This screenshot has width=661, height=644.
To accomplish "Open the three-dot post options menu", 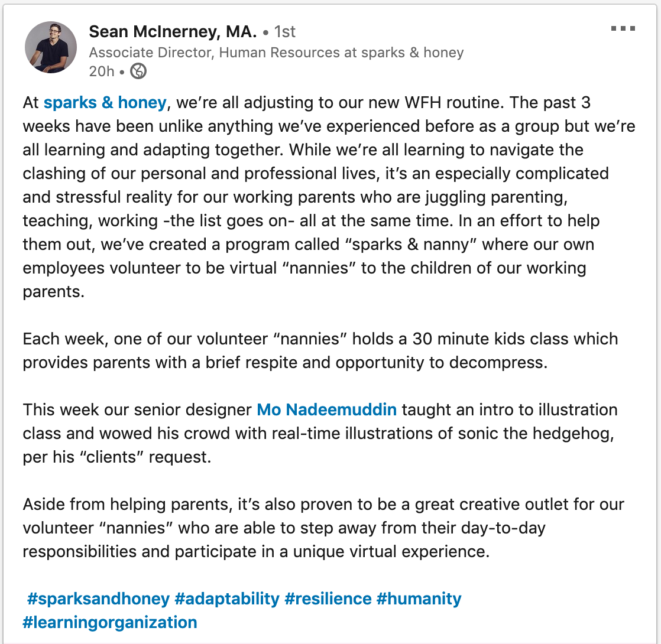I will click(623, 28).
